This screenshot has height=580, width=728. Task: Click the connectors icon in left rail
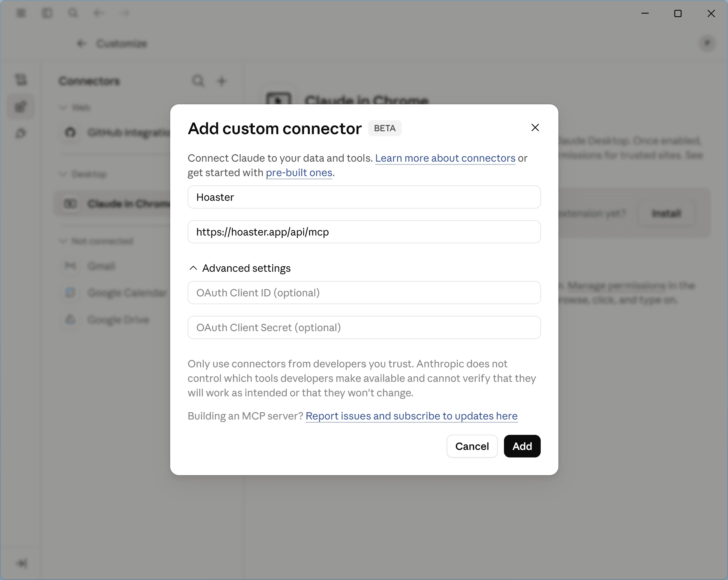coord(21,107)
